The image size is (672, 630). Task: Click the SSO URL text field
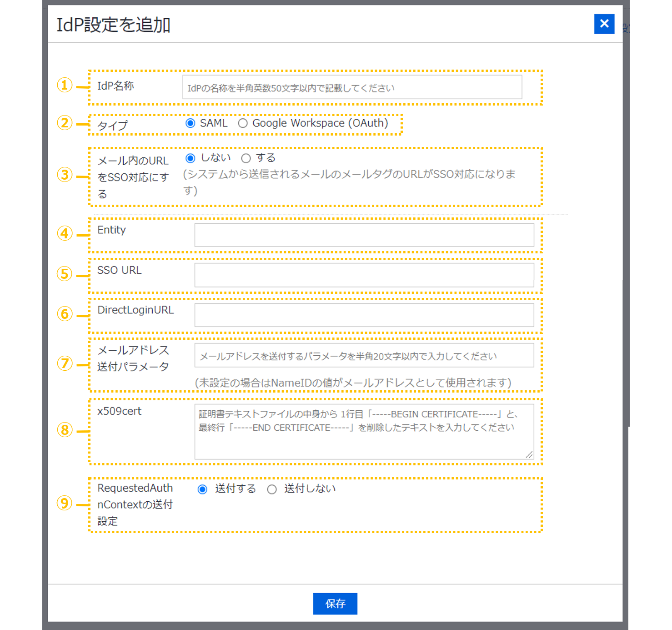click(x=364, y=275)
